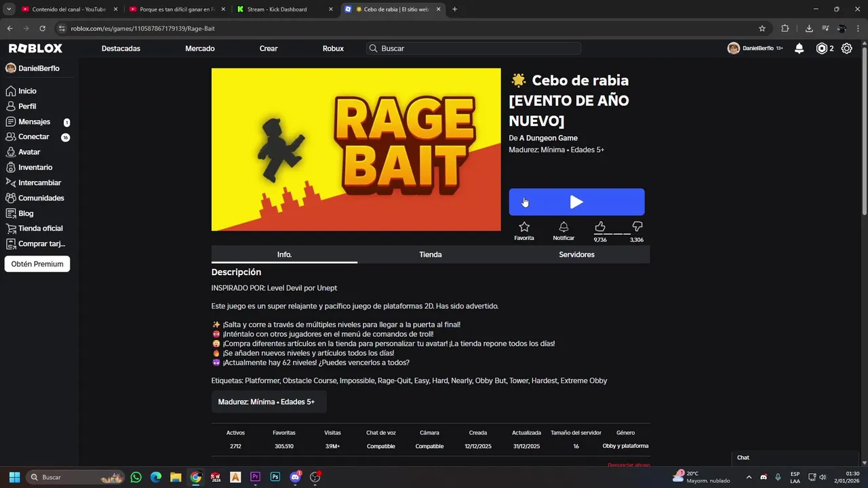Open the DanielBerflo sidebar profile
This screenshot has height=488, width=868.
(33, 68)
